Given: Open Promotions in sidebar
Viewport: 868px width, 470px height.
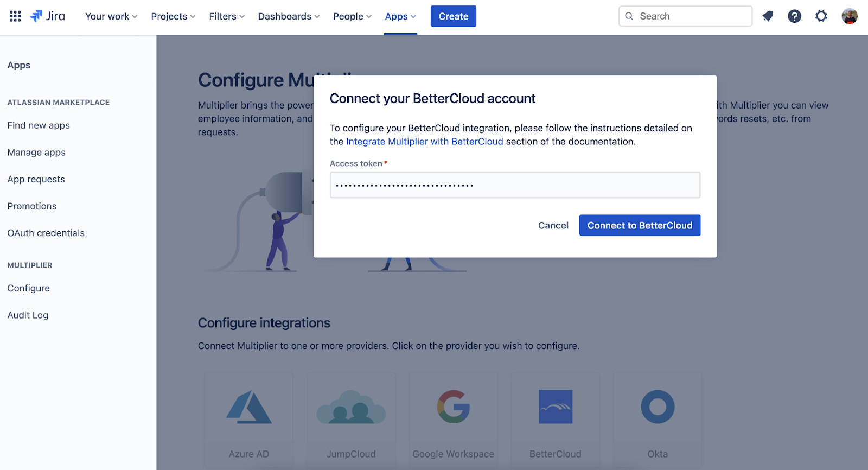Looking at the screenshot, I should [32, 206].
